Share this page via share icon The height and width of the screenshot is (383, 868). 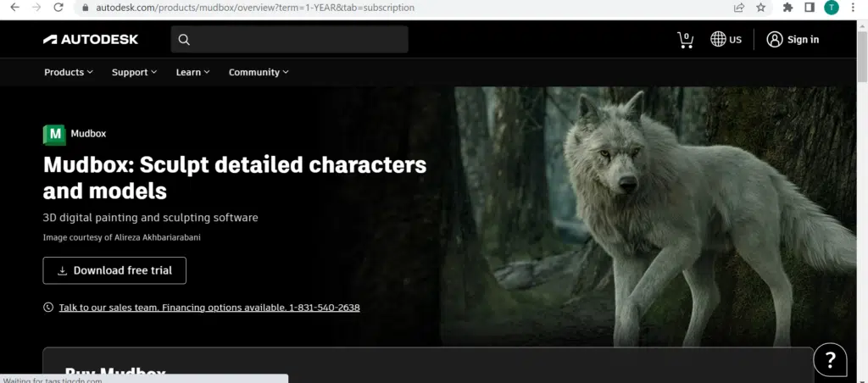(x=739, y=7)
